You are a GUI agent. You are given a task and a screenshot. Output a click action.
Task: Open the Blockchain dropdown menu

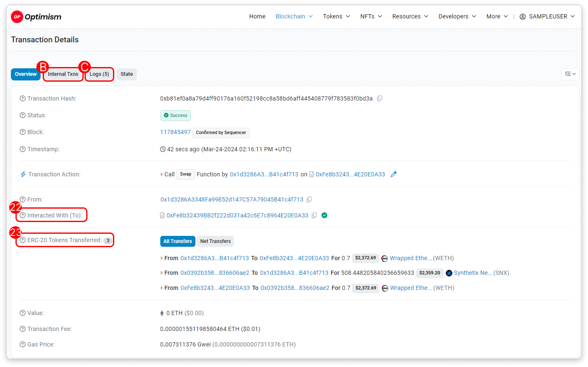click(294, 17)
